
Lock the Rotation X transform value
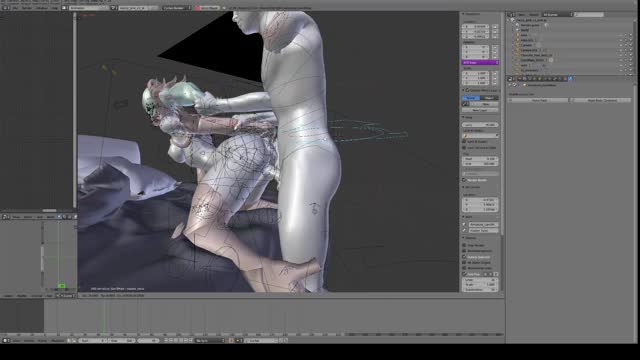coord(495,48)
